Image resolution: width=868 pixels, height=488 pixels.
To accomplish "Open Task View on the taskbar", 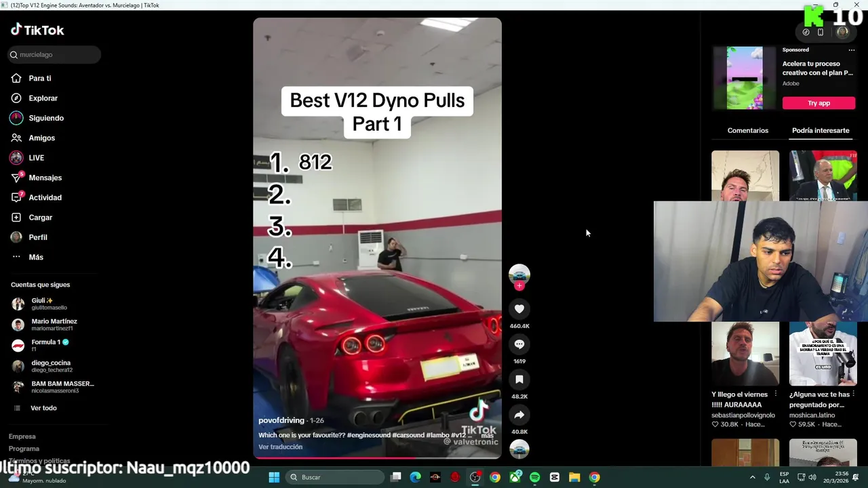I will 396,477.
